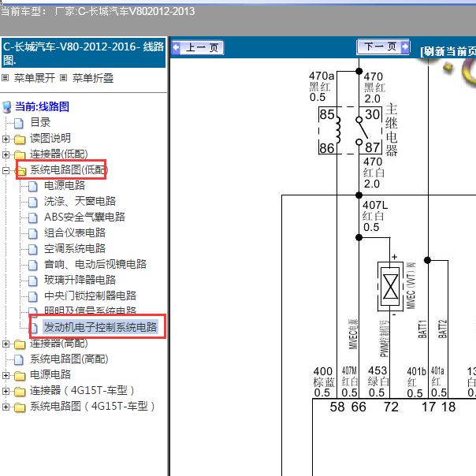Image resolution: width=476 pixels, height=476 pixels.
Task: Click the bottom 电源电路 folder icon
Action: 20,376
